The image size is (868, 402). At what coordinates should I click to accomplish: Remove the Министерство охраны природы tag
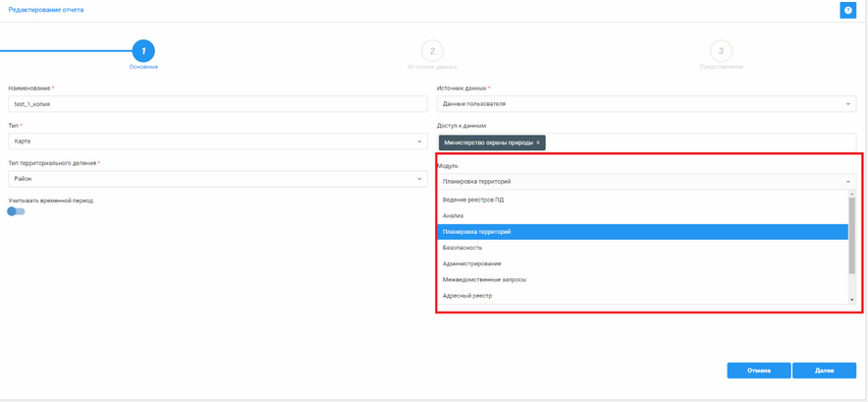538,143
